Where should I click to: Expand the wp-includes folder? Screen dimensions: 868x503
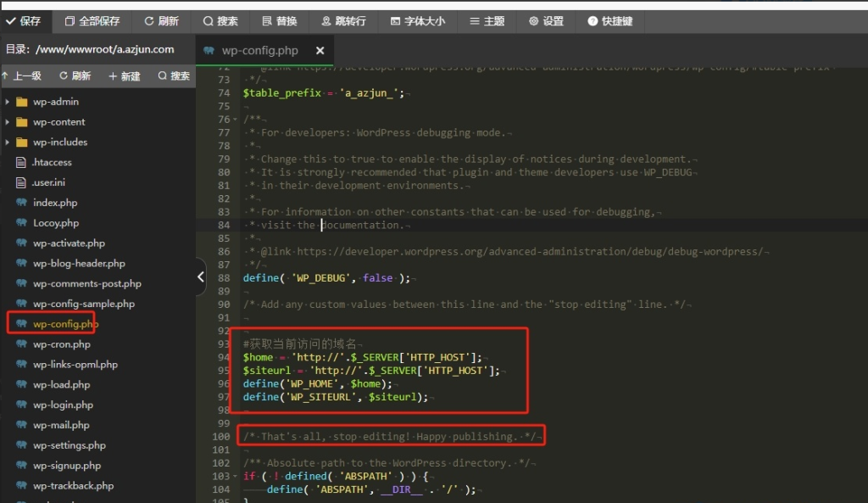pyautogui.click(x=8, y=143)
